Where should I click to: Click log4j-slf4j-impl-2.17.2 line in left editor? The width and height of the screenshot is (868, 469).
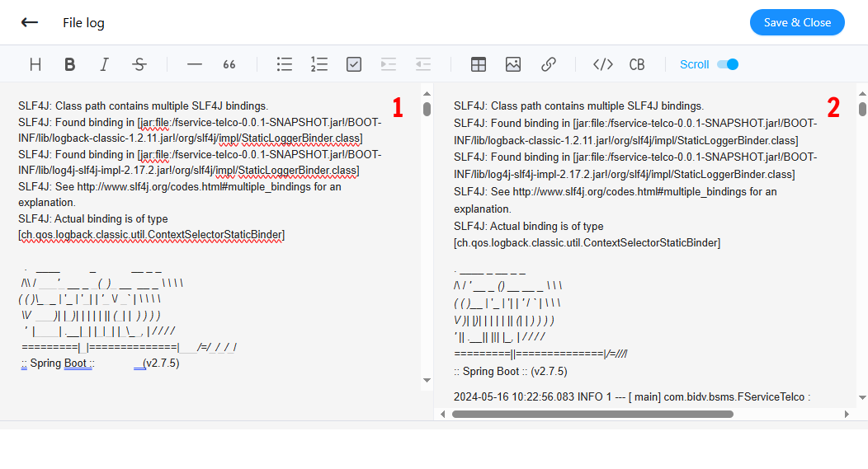(188, 171)
